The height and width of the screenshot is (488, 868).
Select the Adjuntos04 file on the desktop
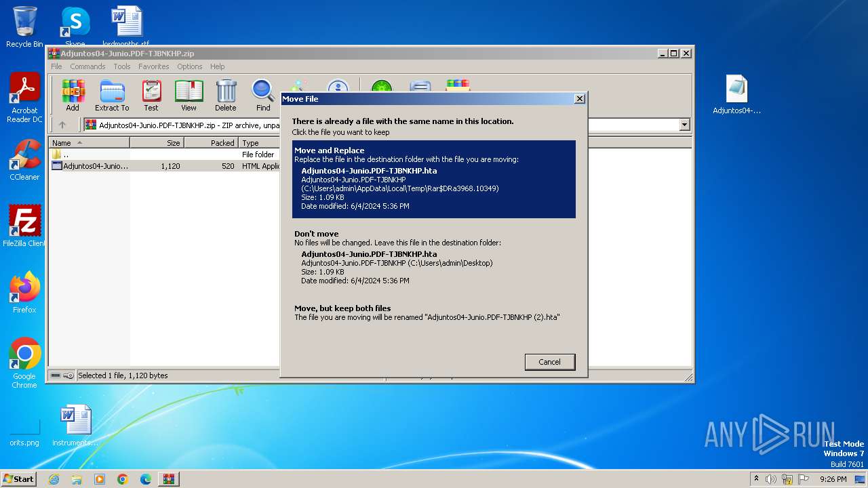click(736, 94)
